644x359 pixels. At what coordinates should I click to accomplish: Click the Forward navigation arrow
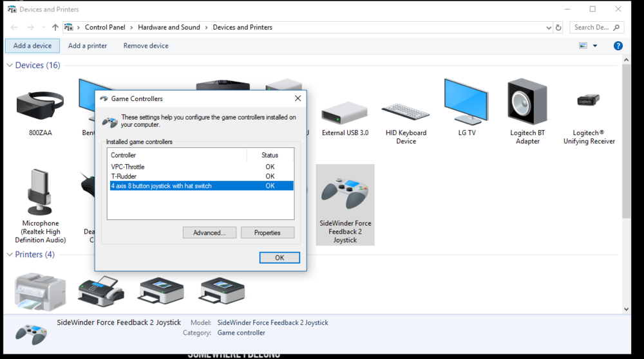[x=30, y=28]
